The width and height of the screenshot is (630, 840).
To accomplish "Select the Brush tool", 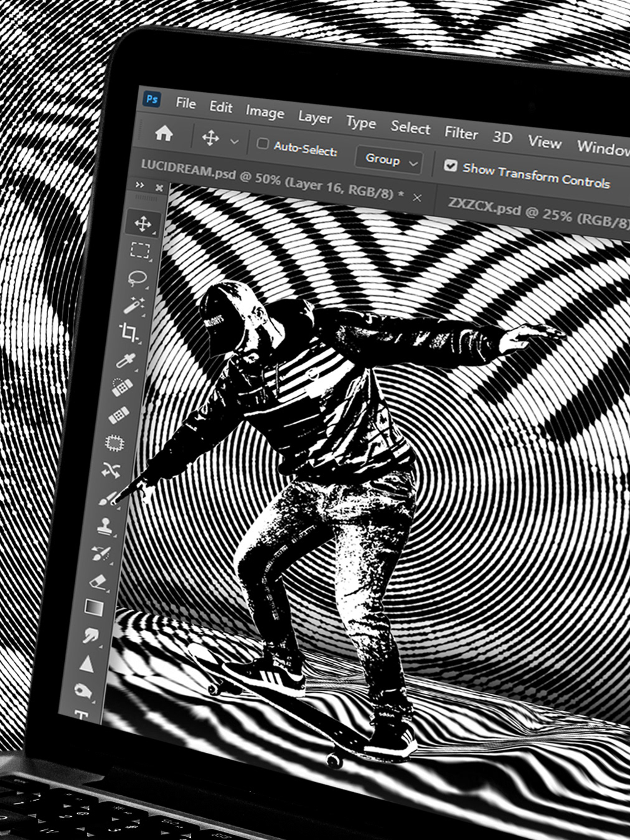I will 108,498.
